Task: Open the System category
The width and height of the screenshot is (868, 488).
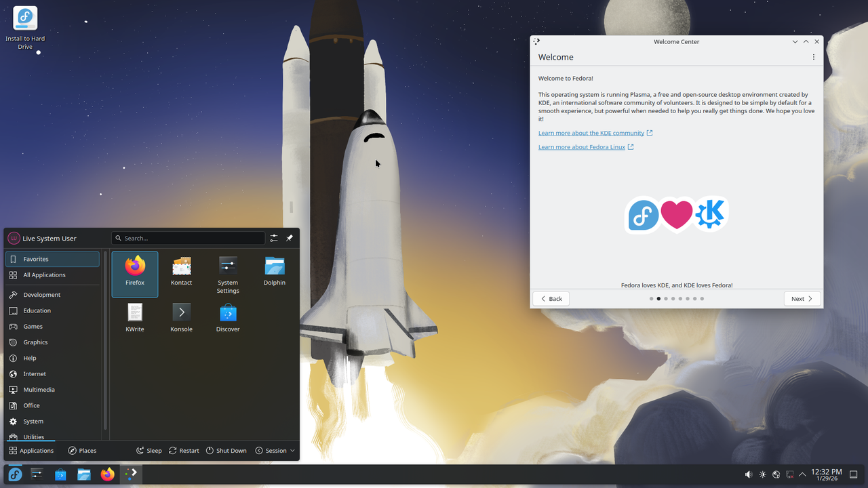Action: tap(52, 421)
